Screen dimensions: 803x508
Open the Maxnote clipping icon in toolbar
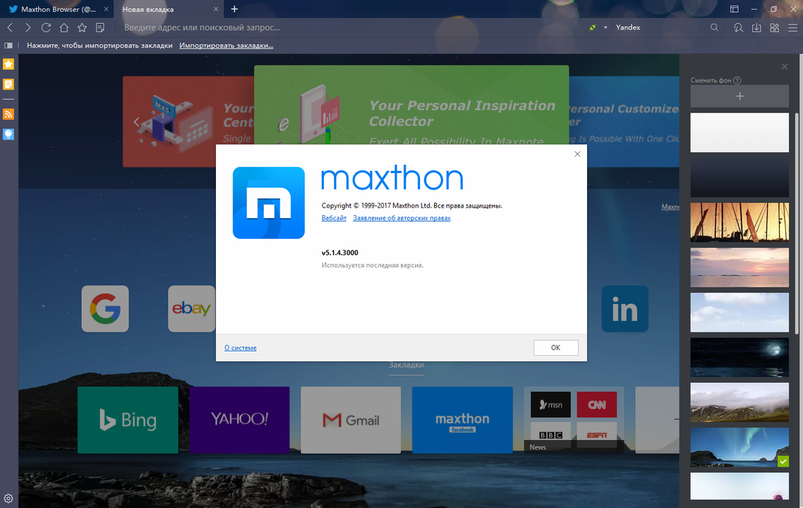point(100,28)
